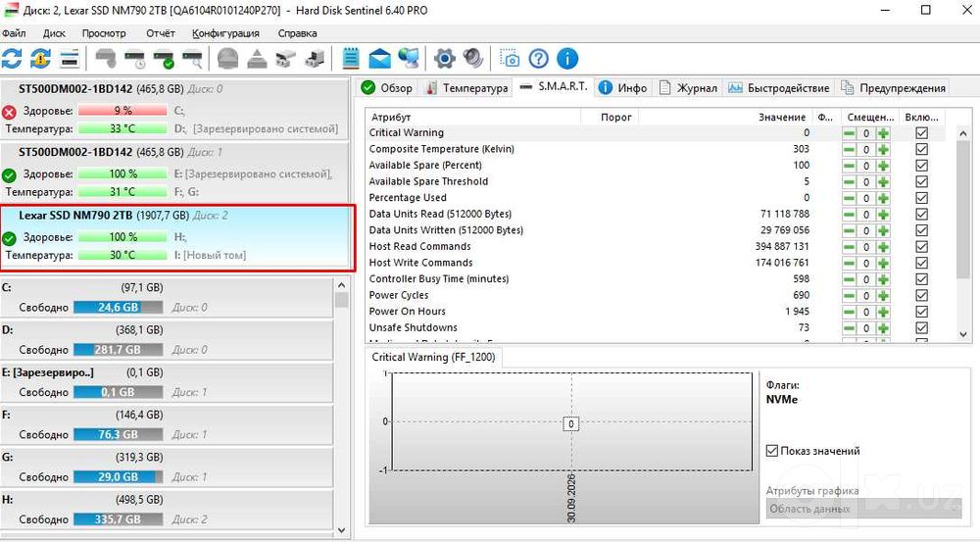Click the green check health icon of Lexar SSD

coord(9,238)
